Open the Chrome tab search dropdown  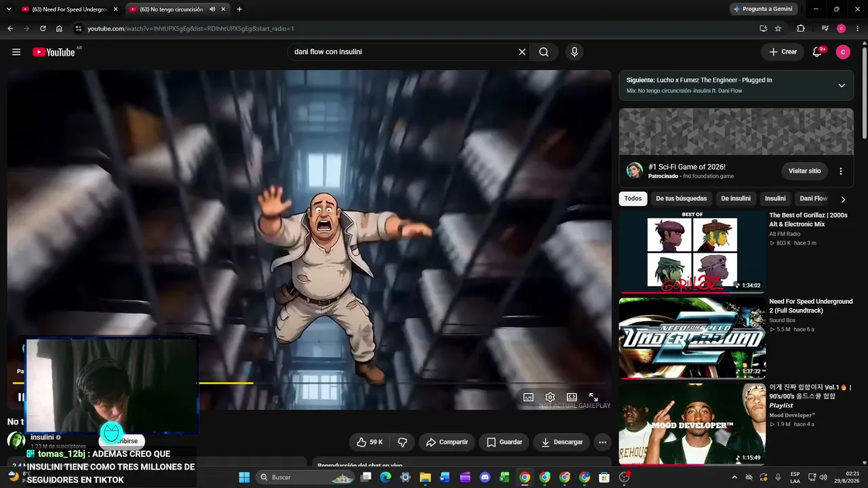click(9, 9)
